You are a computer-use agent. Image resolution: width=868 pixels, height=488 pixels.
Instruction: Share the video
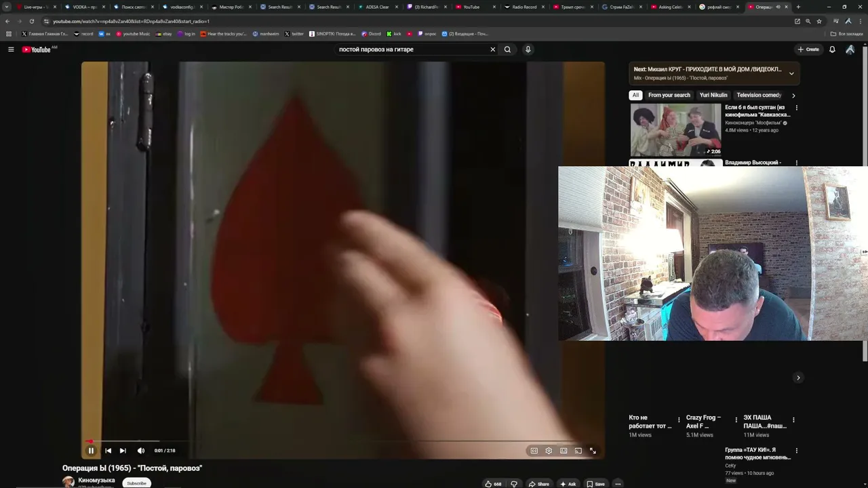coord(539,484)
